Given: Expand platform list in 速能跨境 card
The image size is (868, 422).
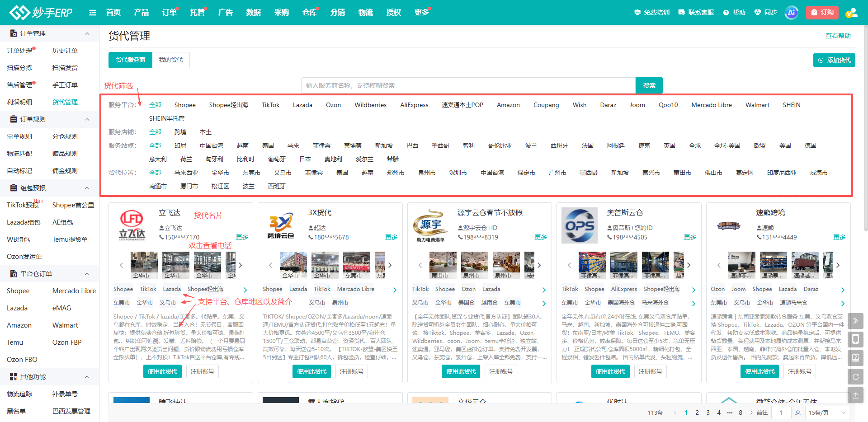Looking at the screenshot, I should pos(843,290).
